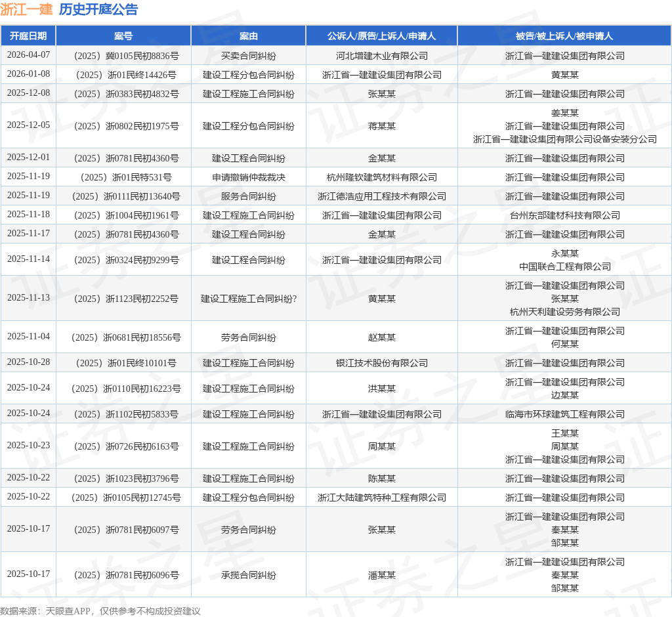Click defendant 永某某
This screenshot has width=672, height=617.
point(565,253)
